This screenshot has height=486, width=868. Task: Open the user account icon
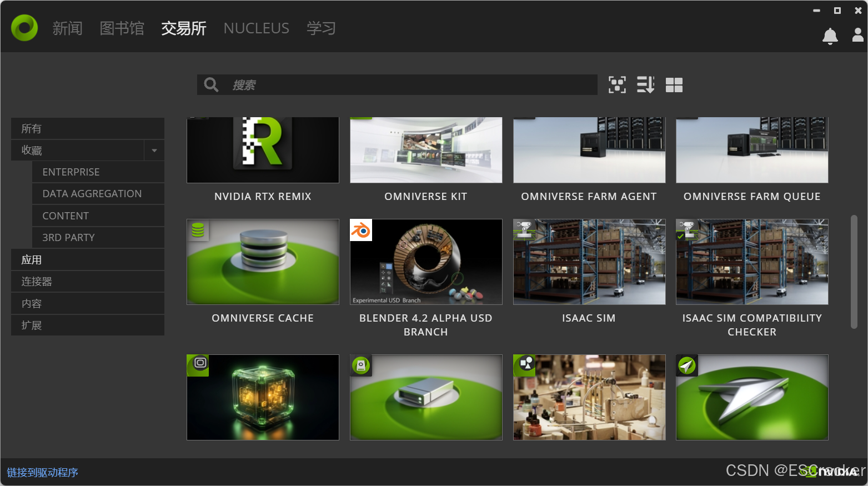click(x=857, y=36)
